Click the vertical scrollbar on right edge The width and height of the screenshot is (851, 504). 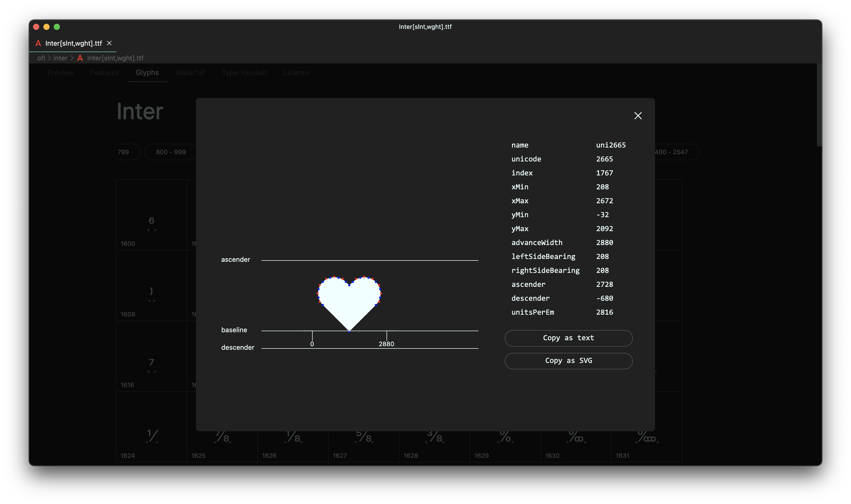pyautogui.click(x=819, y=105)
